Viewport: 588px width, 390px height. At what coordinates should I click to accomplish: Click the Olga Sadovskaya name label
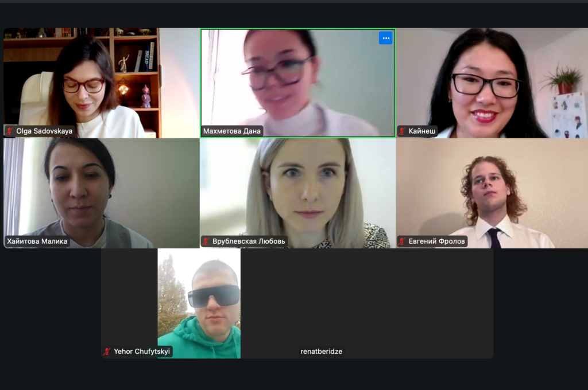(x=44, y=131)
